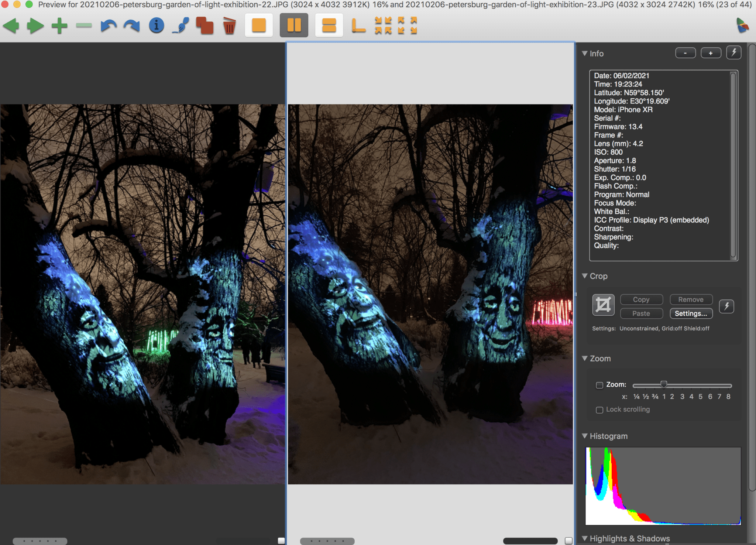Click the Copy button in the Crop panel
This screenshot has height=545, width=756.
click(641, 299)
